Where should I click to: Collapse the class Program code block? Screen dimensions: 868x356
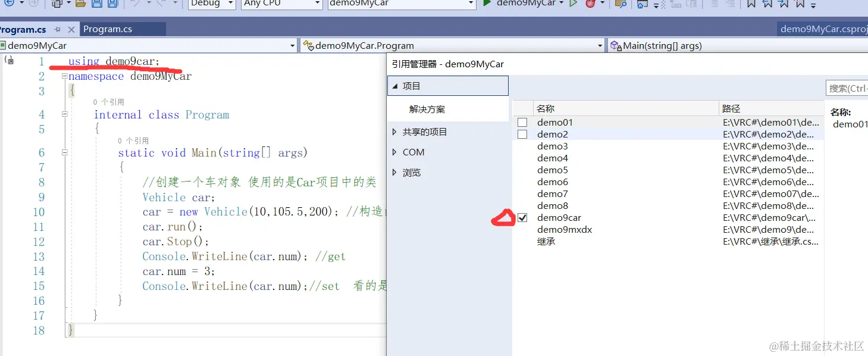point(65,114)
